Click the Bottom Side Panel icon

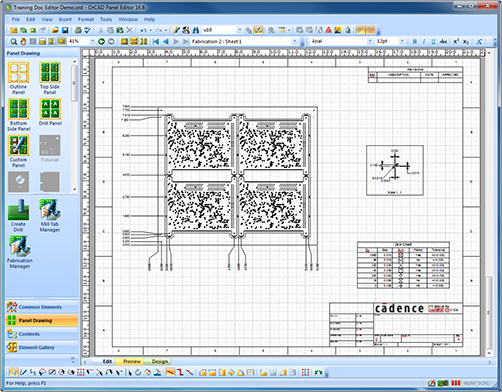pyautogui.click(x=18, y=115)
